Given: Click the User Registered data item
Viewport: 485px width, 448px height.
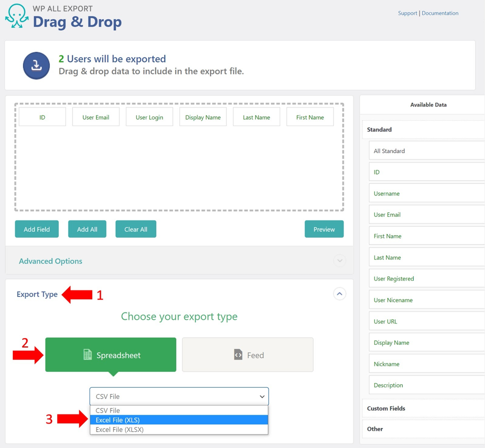Looking at the screenshot, I should [x=427, y=279].
